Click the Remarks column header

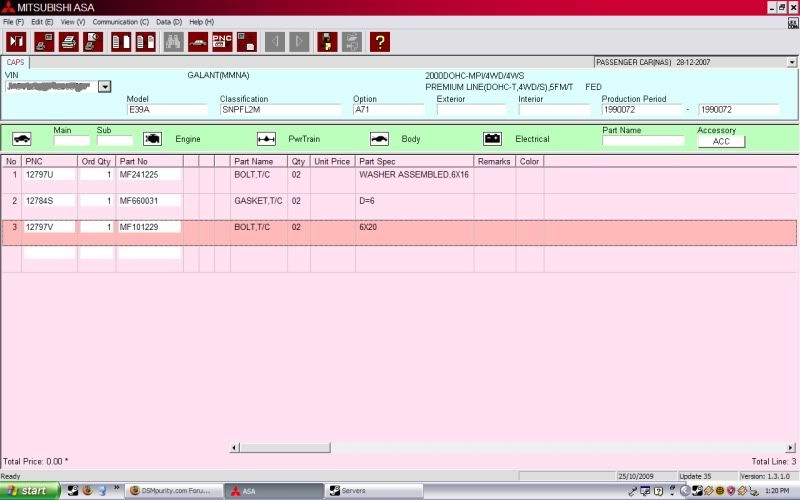click(494, 161)
